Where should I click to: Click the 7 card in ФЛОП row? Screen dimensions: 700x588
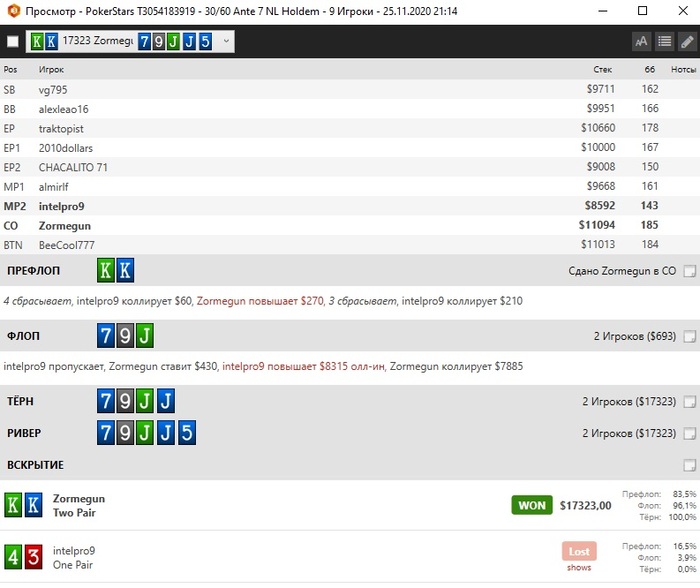(x=106, y=336)
